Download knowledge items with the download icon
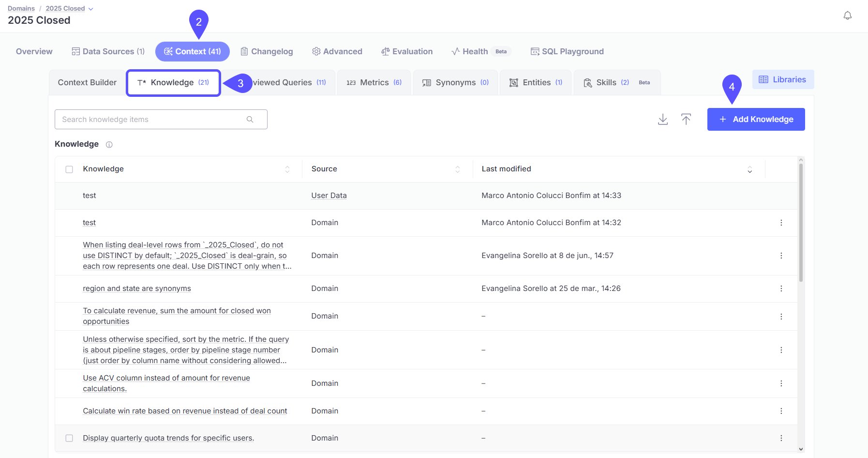The width and height of the screenshot is (868, 458). [x=663, y=119]
